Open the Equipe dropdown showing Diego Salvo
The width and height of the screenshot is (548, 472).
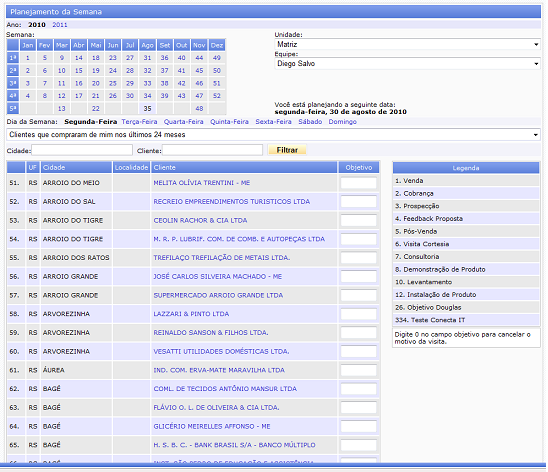tap(407, 64)
